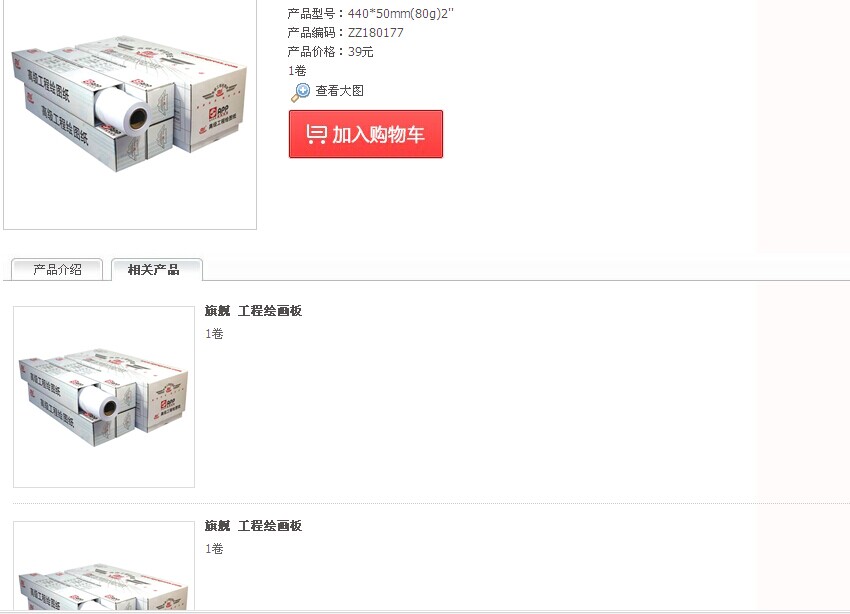Click the main product image at top
The height and width of the screenshot is (614, 850).
coord(130,114)
